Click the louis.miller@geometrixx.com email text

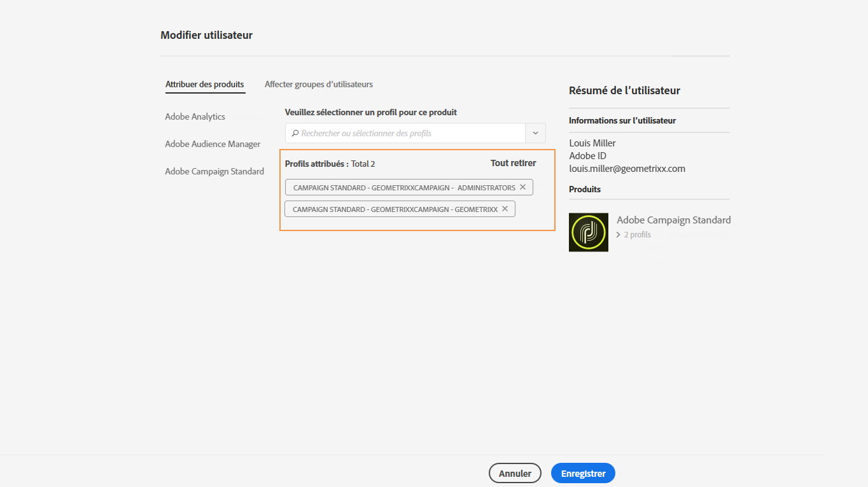coord(627,169)
